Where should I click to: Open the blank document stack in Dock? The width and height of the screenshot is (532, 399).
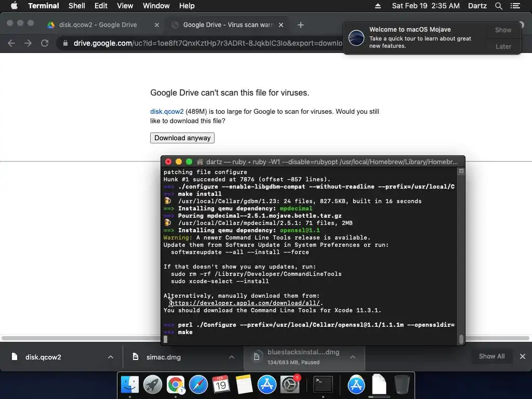point(379,385)
